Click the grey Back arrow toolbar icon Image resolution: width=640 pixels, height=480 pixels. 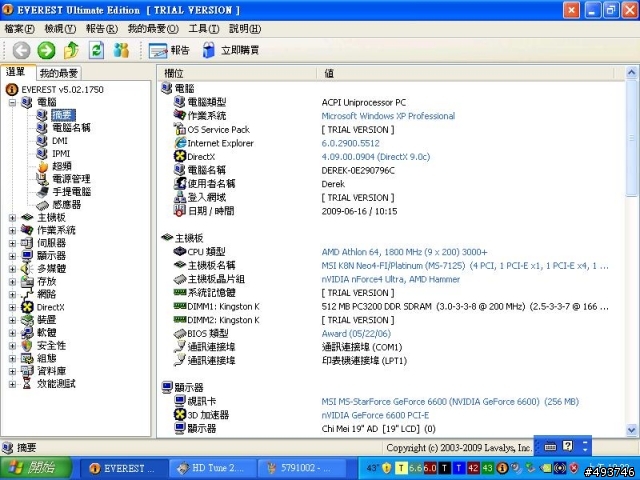tap(21, 50)
